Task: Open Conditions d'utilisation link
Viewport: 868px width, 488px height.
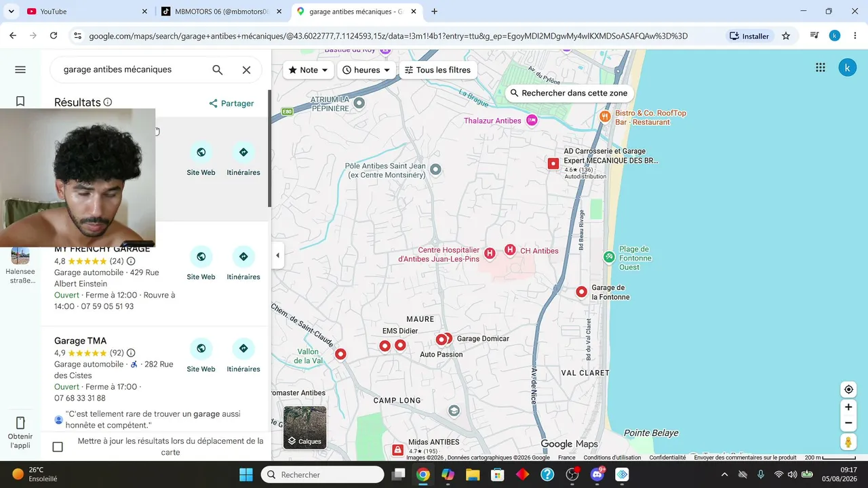Action: tap(612, 457)
